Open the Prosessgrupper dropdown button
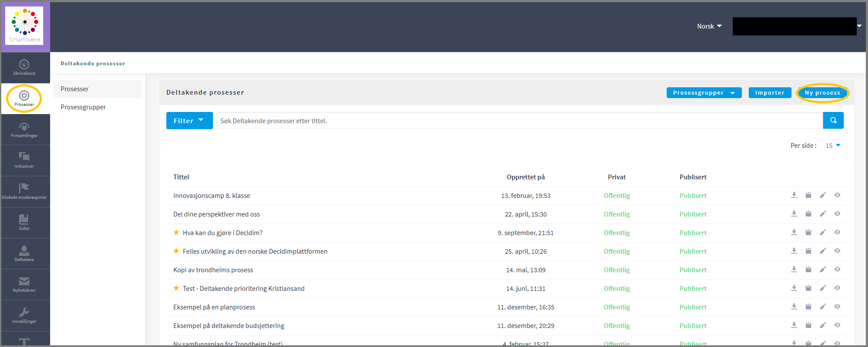Image resolution: width=868 pixels, height=347 pixels. [704, 93]
